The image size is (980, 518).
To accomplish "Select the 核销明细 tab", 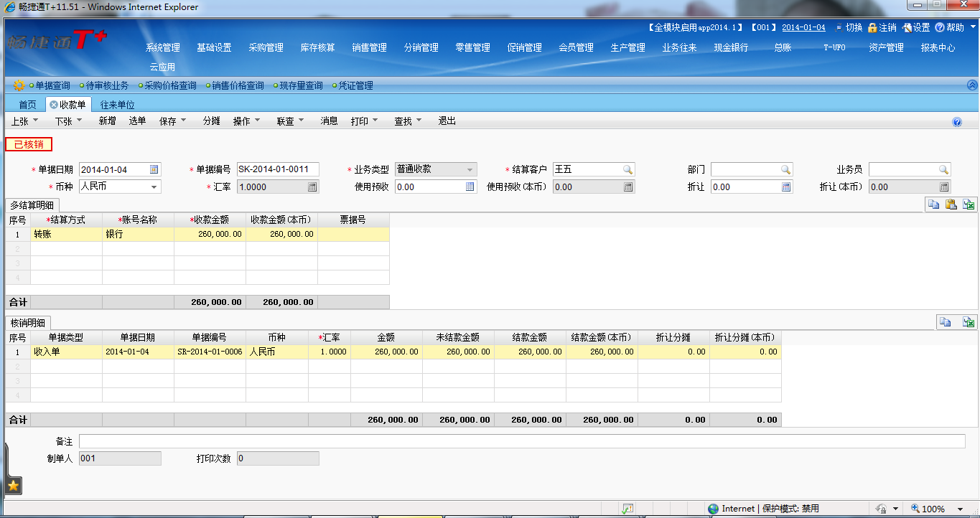I will [29, 322].
